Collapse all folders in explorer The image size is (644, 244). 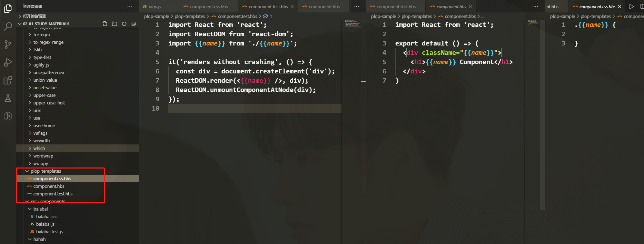click(x=134, y=24)
